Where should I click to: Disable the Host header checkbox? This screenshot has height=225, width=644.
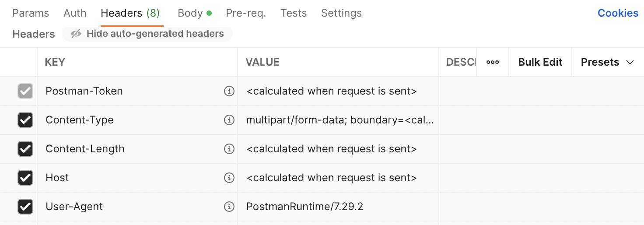pos(25,178)
